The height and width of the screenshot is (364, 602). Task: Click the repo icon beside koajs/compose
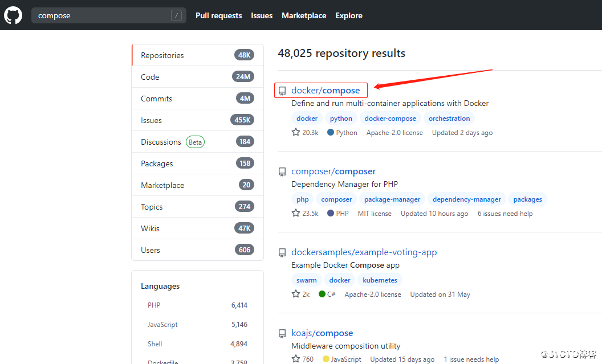point(282,333)
